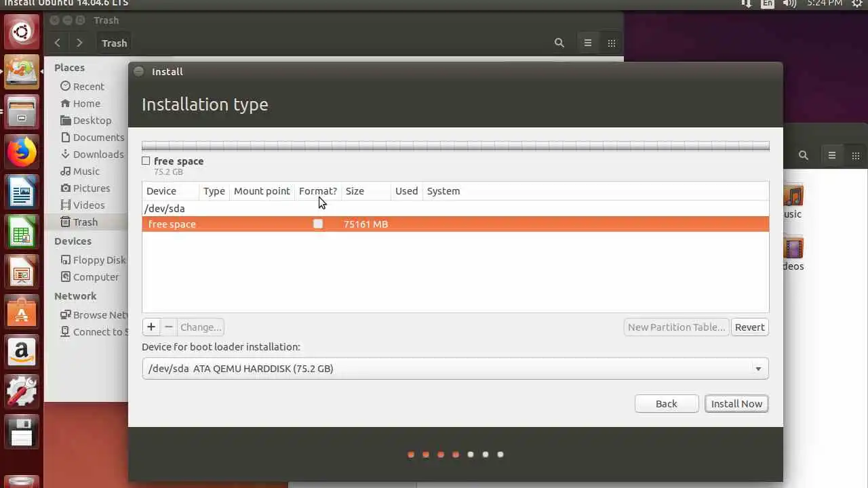Open Computer under Devices

90,277
